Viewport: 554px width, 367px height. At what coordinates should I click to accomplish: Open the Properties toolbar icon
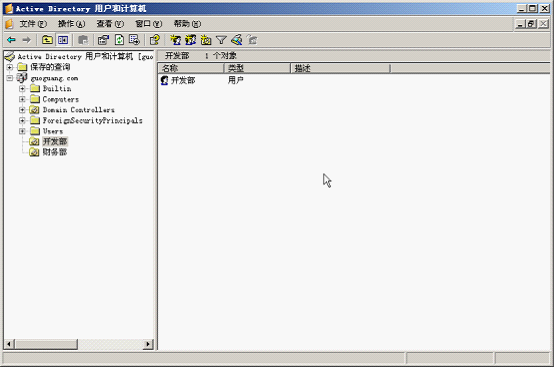tap(103, 40)
